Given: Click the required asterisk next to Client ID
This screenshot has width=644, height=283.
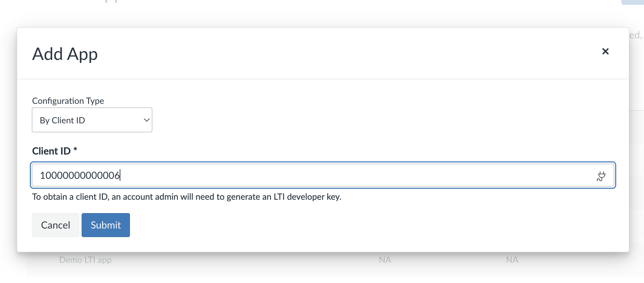Looking at the screenshot, I should [75, 150].
